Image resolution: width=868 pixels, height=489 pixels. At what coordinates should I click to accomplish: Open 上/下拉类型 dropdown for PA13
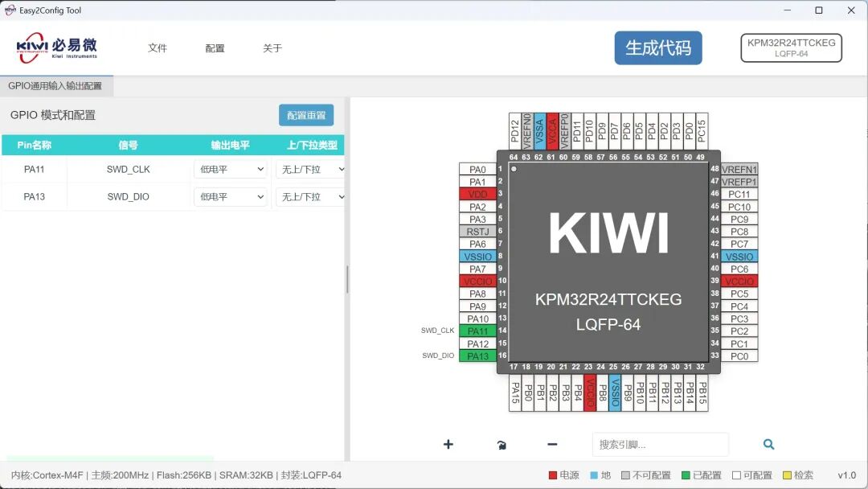tap(310, 196)
